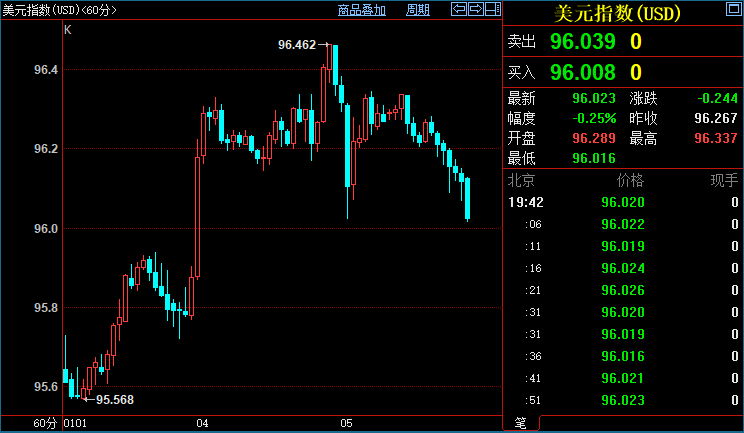This screenshot has height=433, width=744.
Task: Click the 05 date marker on time axis
Action: 347,424
